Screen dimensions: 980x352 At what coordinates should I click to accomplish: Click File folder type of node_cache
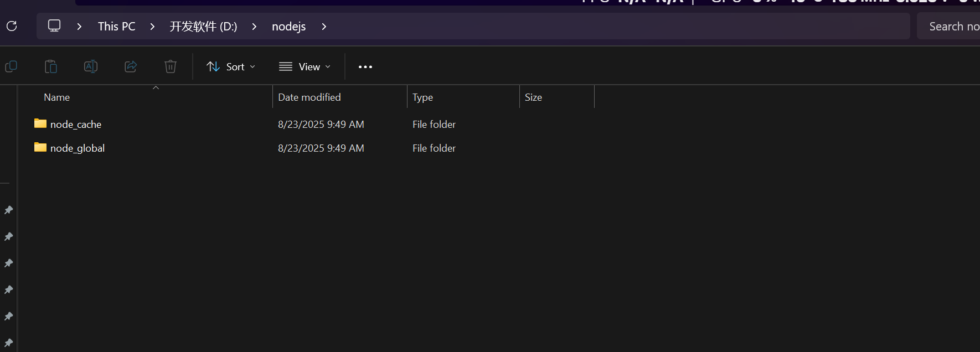click(434, 125)
